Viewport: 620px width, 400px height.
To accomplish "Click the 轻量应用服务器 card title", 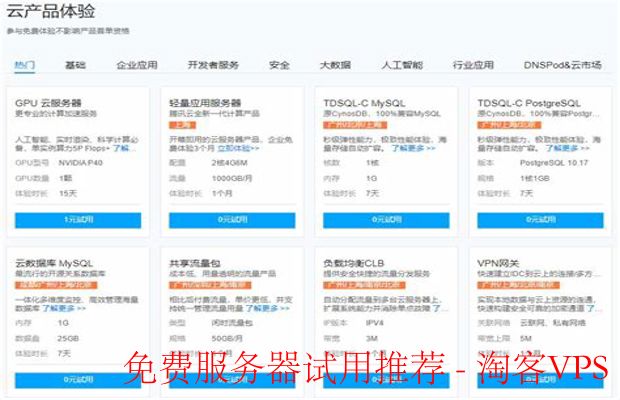I will click(205, 104).
